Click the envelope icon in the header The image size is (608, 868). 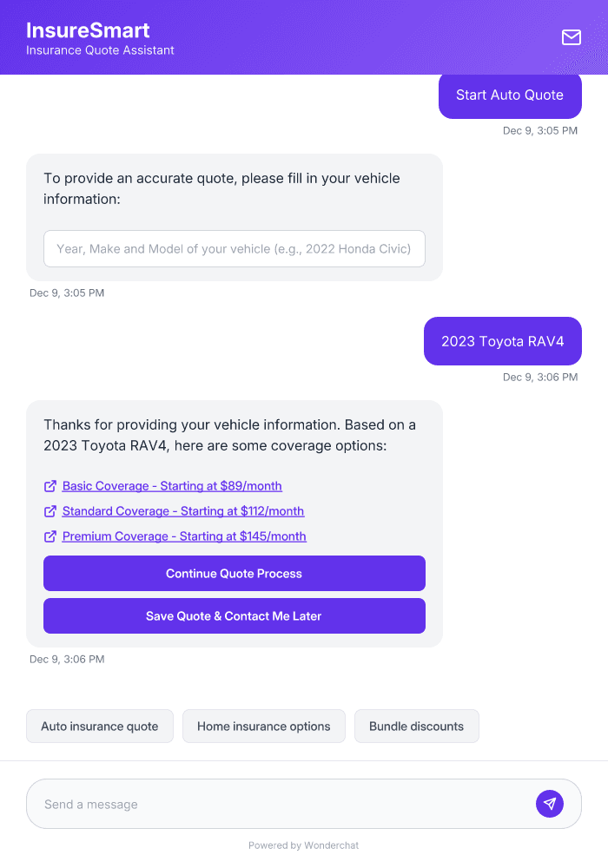click(572, 37)
